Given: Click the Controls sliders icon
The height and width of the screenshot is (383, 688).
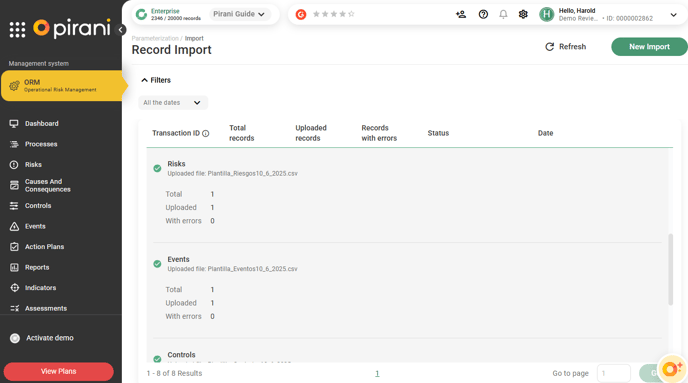Looking at the screenshot, I should pos(14,206).
